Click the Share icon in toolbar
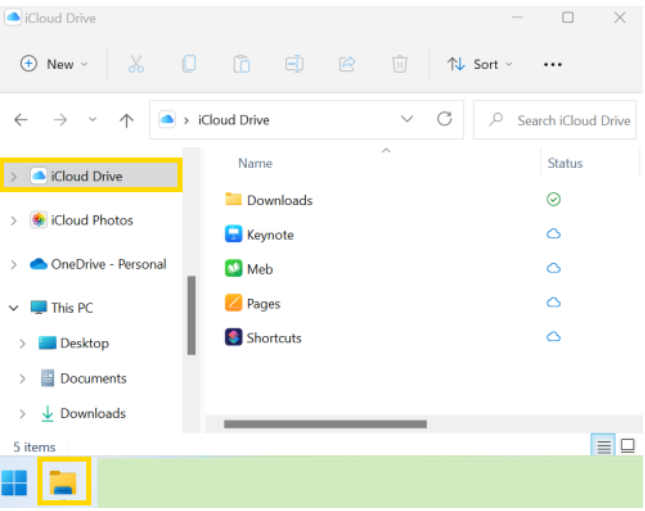The image size is (645, 511). point(347,64)
